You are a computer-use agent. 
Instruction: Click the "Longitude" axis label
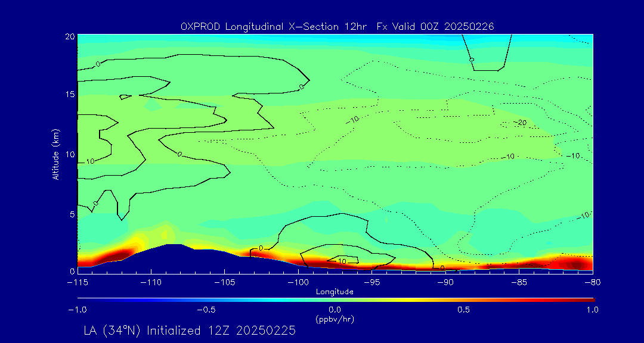coord(335,292)
